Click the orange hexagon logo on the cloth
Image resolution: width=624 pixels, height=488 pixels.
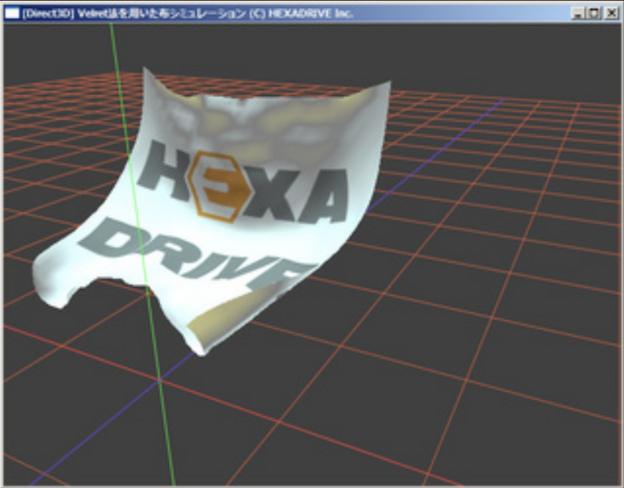tap(211, 185)
